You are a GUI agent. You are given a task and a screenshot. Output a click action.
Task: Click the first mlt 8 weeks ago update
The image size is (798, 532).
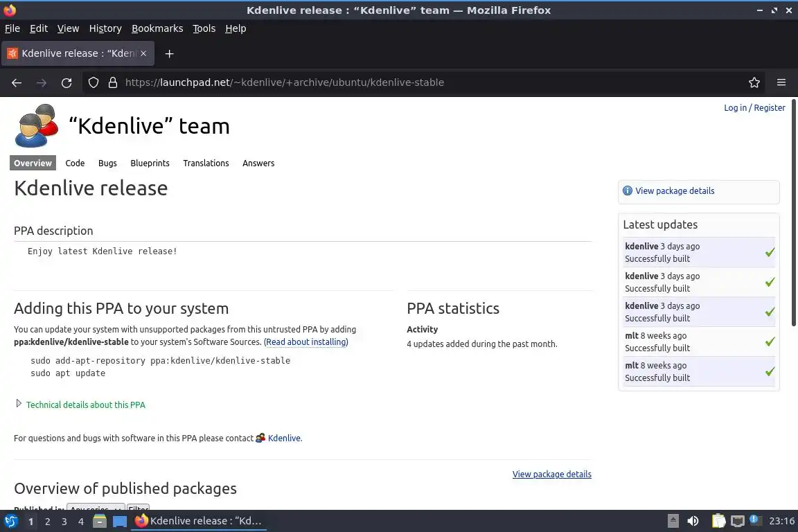[698, 342]
